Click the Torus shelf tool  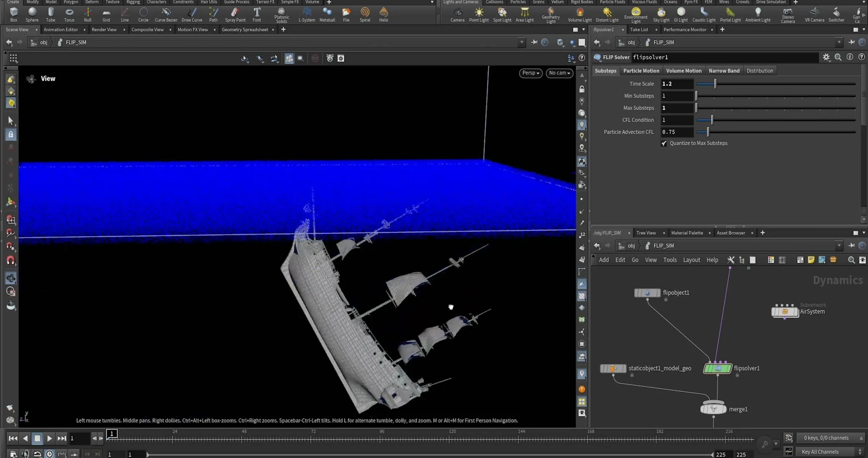point(69,14)
